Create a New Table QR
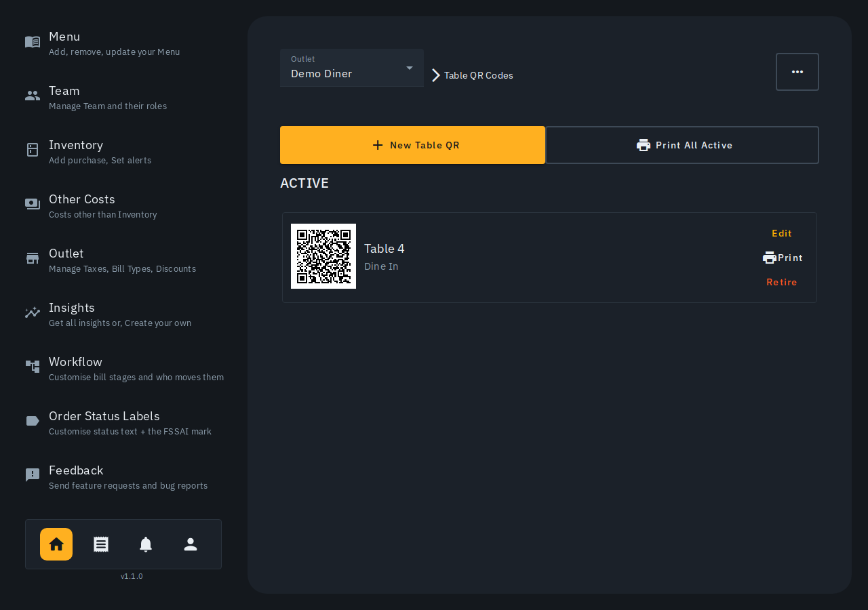The image size is (868, 610). [412, 145]
